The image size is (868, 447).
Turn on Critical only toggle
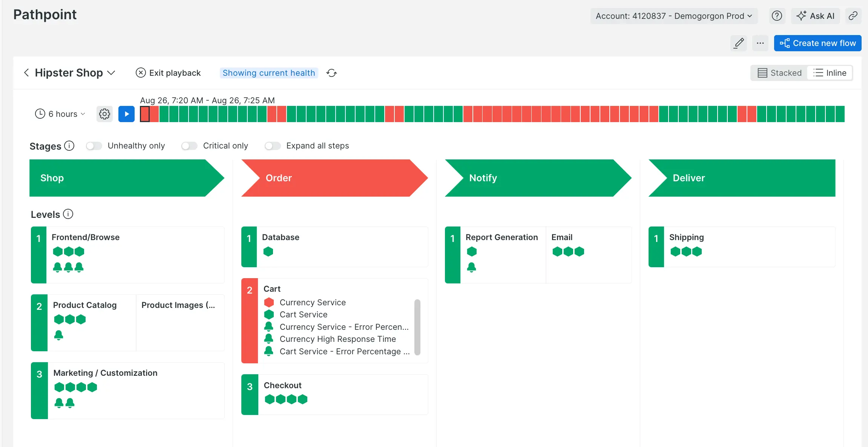pos(189,146)
